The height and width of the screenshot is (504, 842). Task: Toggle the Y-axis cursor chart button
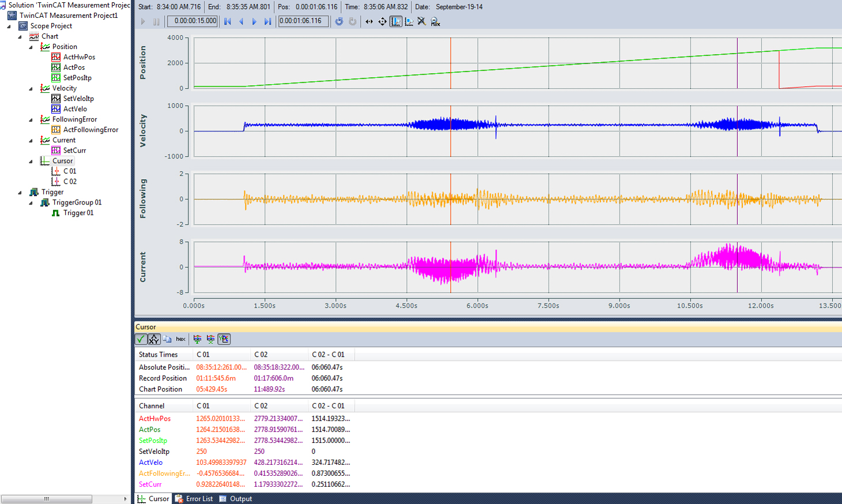224,339
